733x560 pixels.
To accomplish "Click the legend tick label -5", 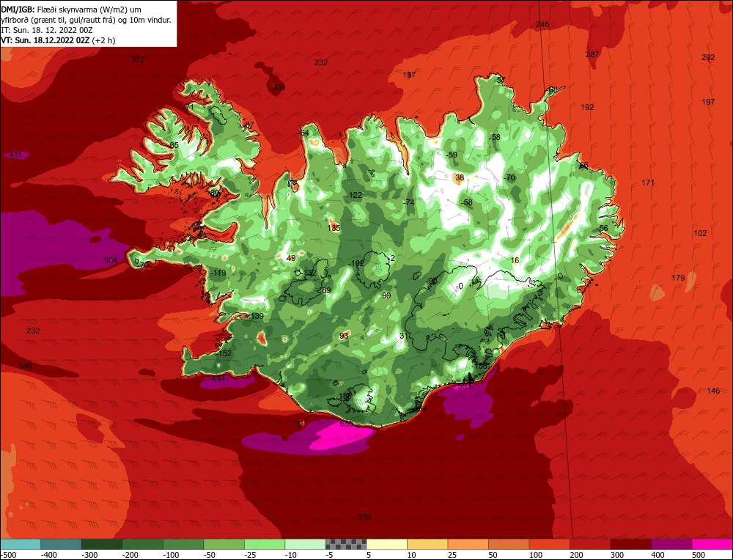I will coord(331,555).
